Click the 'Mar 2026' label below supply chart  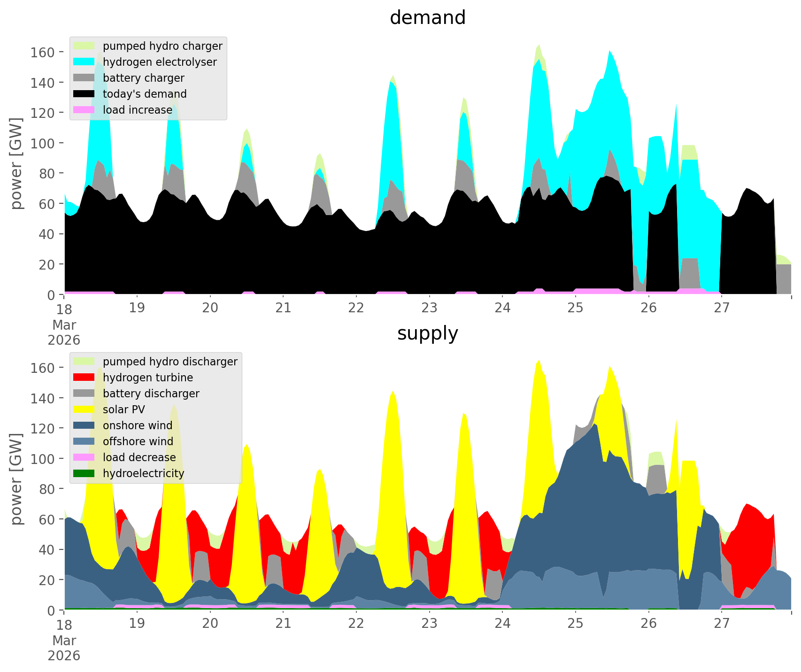click(64, 648)
